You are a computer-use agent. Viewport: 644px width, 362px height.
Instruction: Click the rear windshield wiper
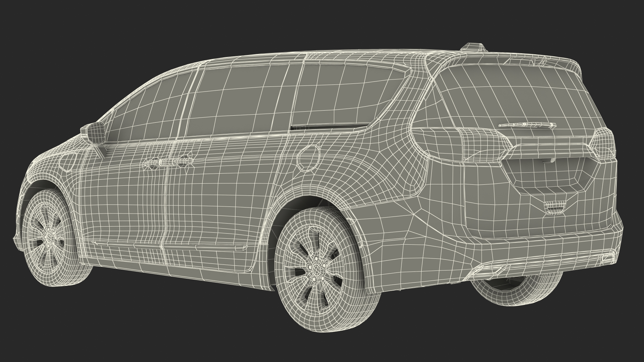[527, 125]
